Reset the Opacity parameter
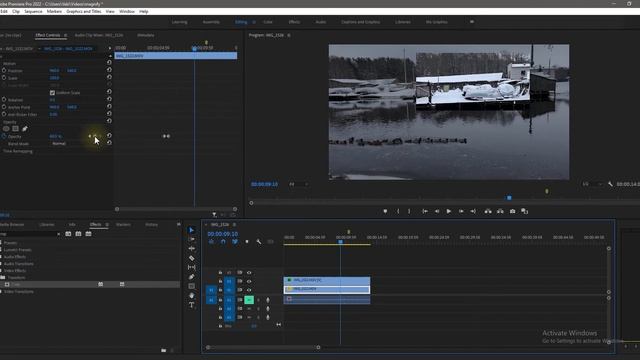The image size is (640, 360). click(109, 136)
